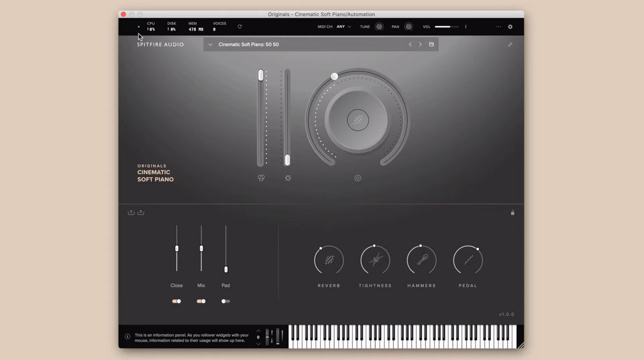Click the lock icon in lower panel
The height and width of the screenshot is (360, 644).
(x=513, y=212)
